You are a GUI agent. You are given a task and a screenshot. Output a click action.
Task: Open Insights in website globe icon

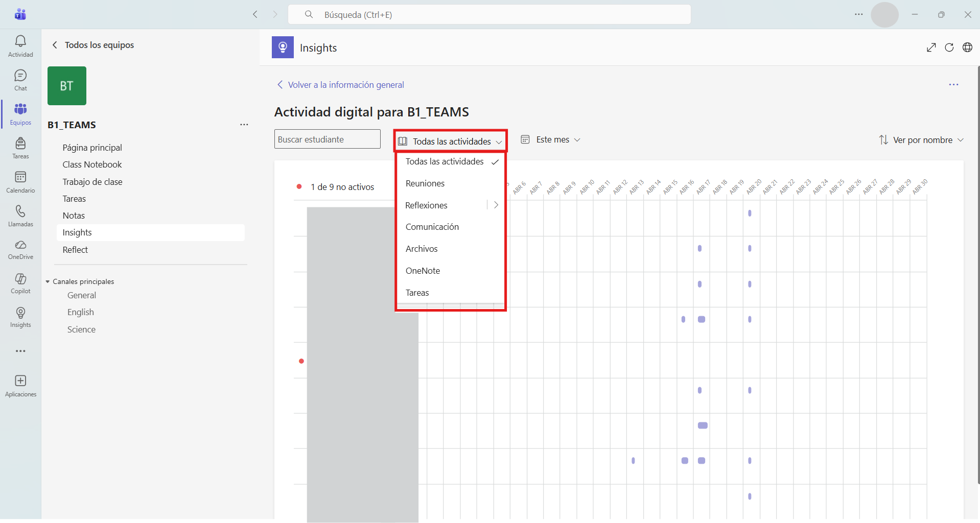tap(967, 47)
